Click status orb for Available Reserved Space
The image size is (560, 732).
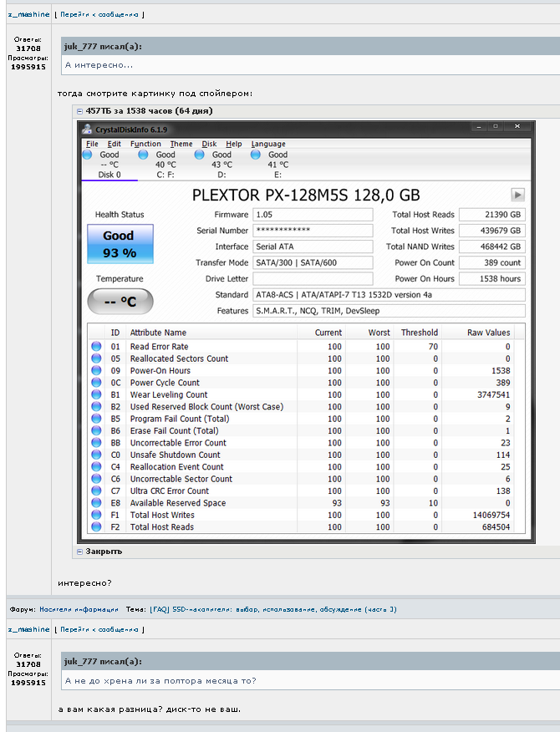pyautogui.click(x=96, y=503)
